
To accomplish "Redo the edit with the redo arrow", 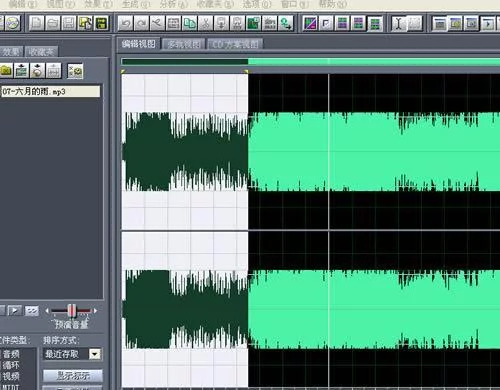I will tap(142, 23).
